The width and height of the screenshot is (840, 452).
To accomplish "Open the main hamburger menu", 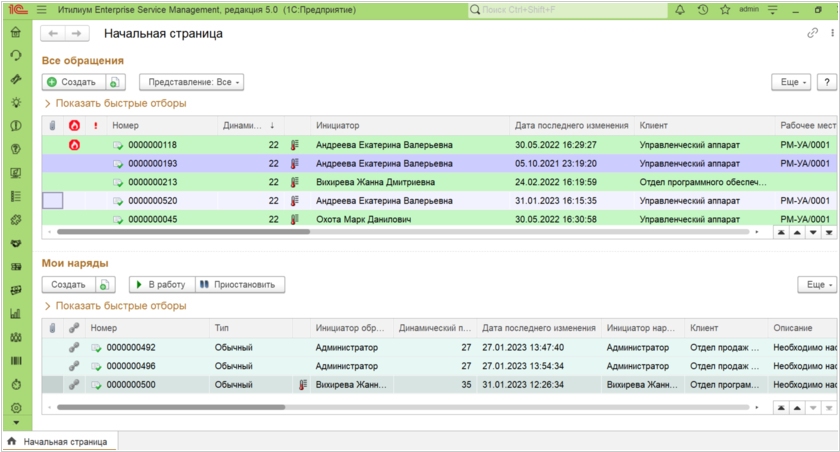I will [41, 9].
